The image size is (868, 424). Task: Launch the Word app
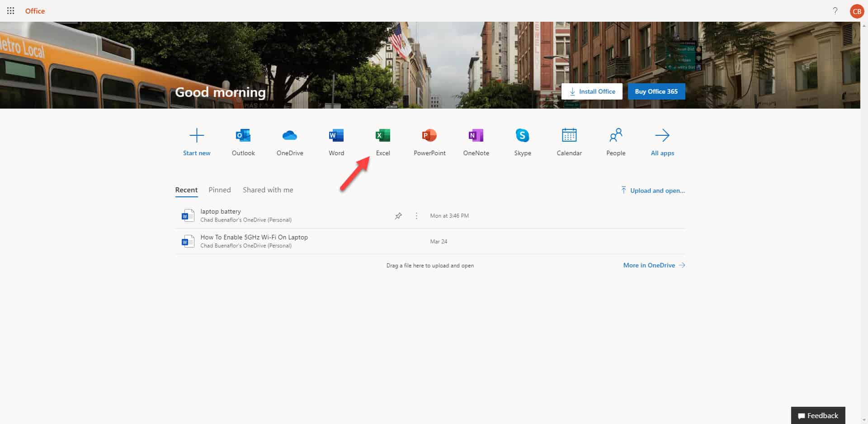[336, 142]
